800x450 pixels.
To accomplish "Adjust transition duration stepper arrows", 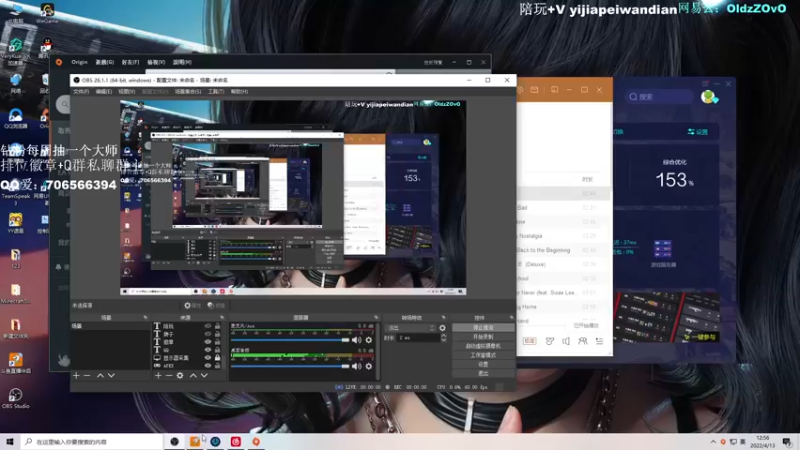I will pyautogui.click(x=443, y=338).
